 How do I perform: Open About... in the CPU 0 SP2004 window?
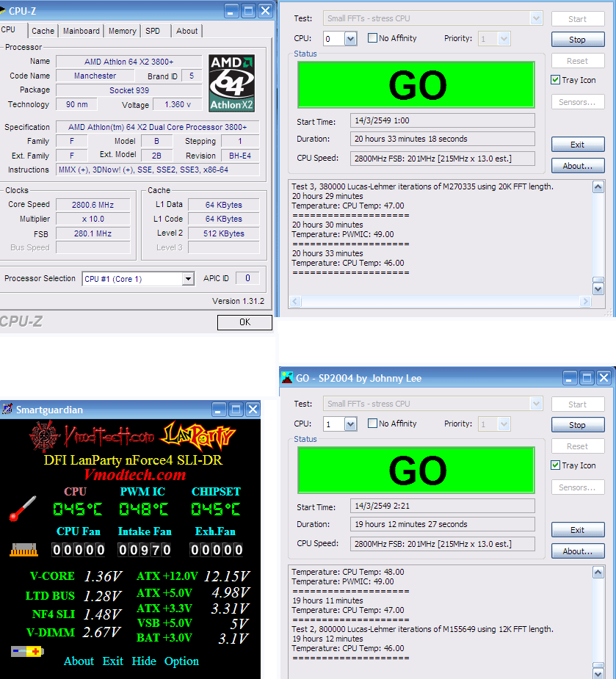[577, 166]
